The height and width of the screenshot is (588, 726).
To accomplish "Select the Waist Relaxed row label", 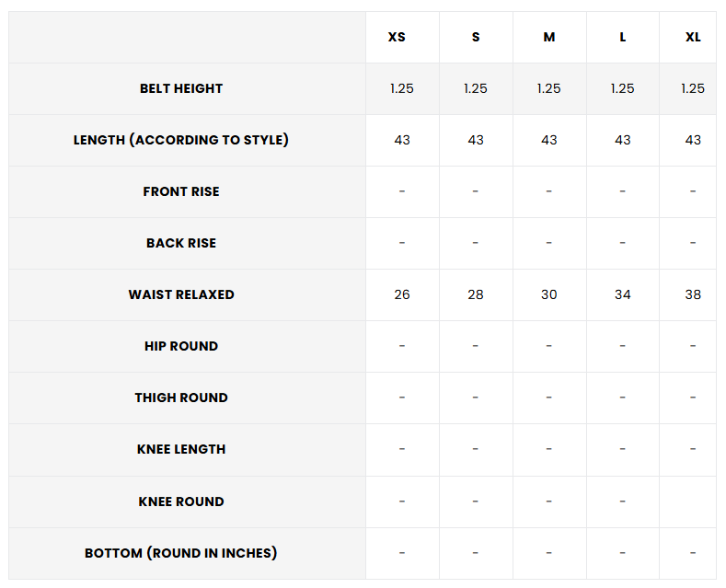I will pos(181,294).
